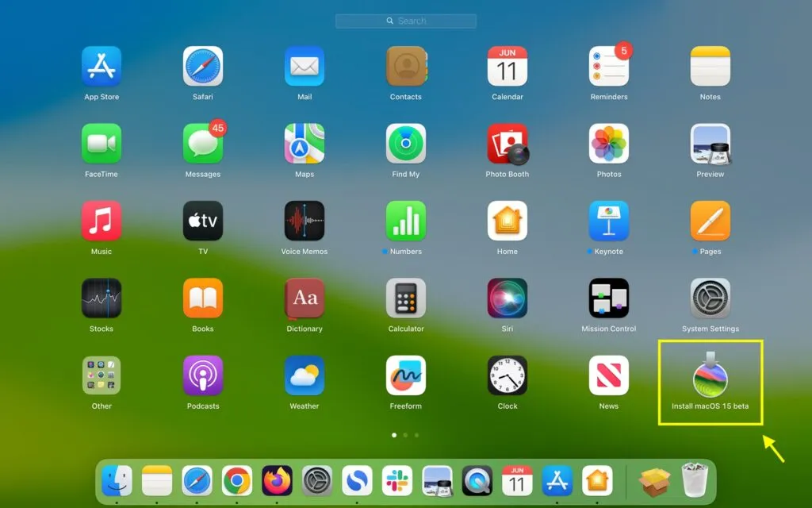The image size is (812, 508).
Task: Open the News app
Action: tap(609, 375)
